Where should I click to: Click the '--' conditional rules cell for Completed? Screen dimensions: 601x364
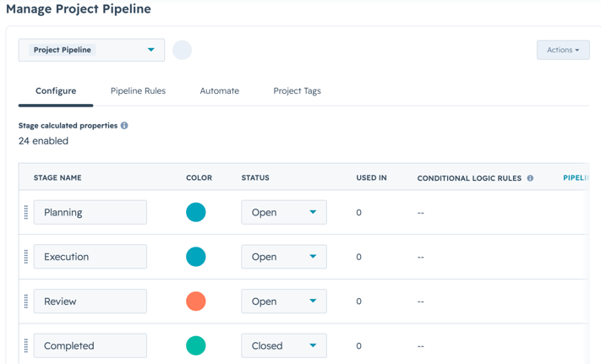click(x=421, y=346)
